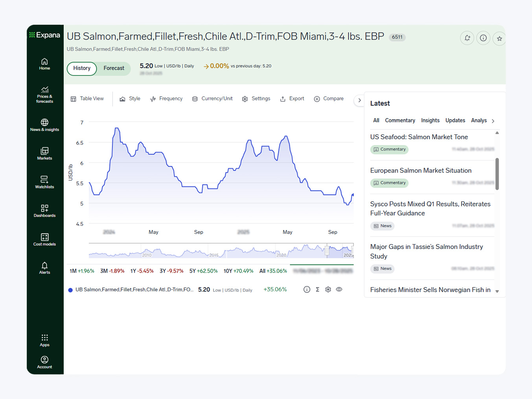Open series settings gear in legend row
532x399 pixels.
pyautogui.click(x=328, y=289)
